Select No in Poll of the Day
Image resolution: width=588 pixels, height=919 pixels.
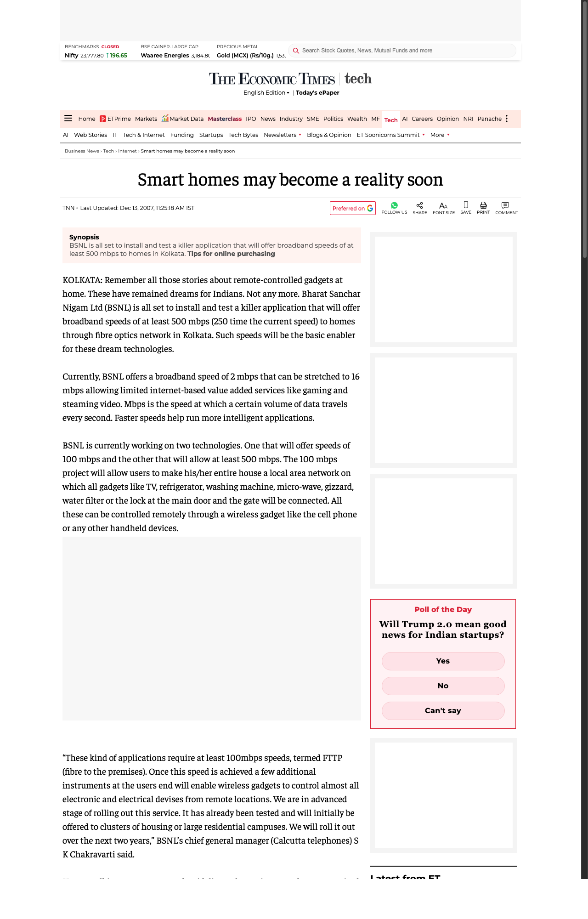(443, 686)
